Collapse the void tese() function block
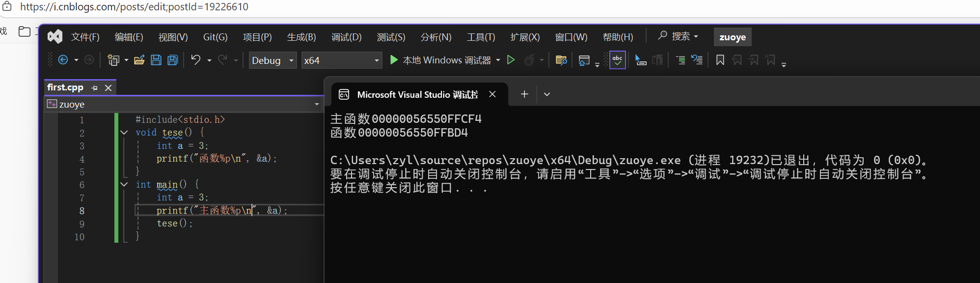The height and width of the screenshot is (283, 980). pos(124,132)
